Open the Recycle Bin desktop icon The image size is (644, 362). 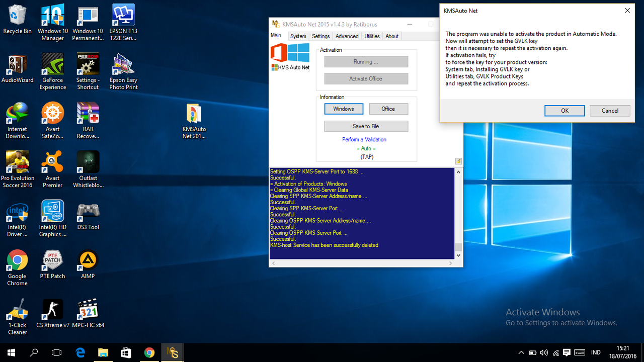(17, 19)
